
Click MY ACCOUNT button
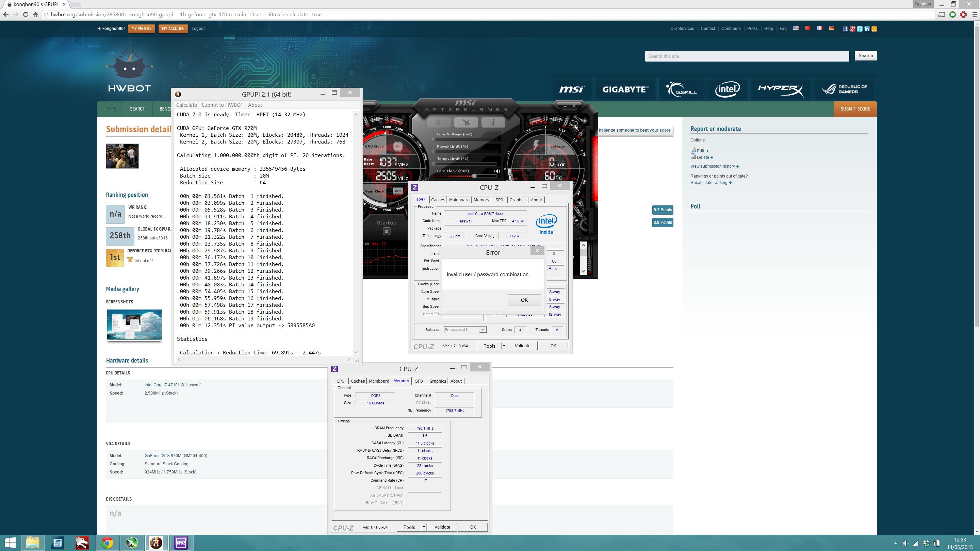point(173,29)
